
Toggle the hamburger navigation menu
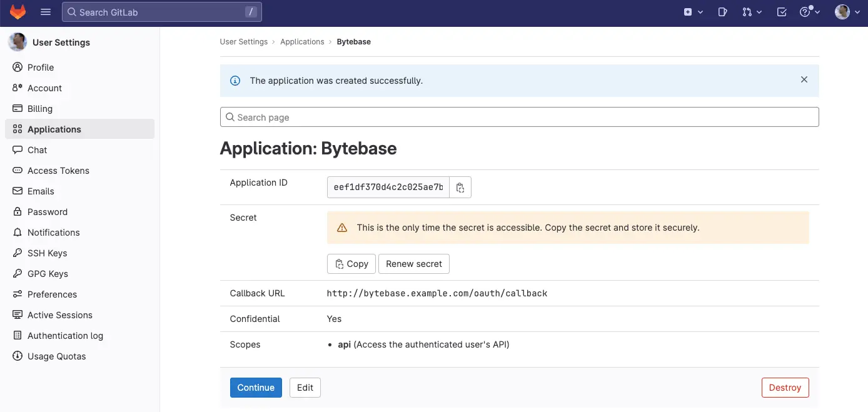(46, 12)
